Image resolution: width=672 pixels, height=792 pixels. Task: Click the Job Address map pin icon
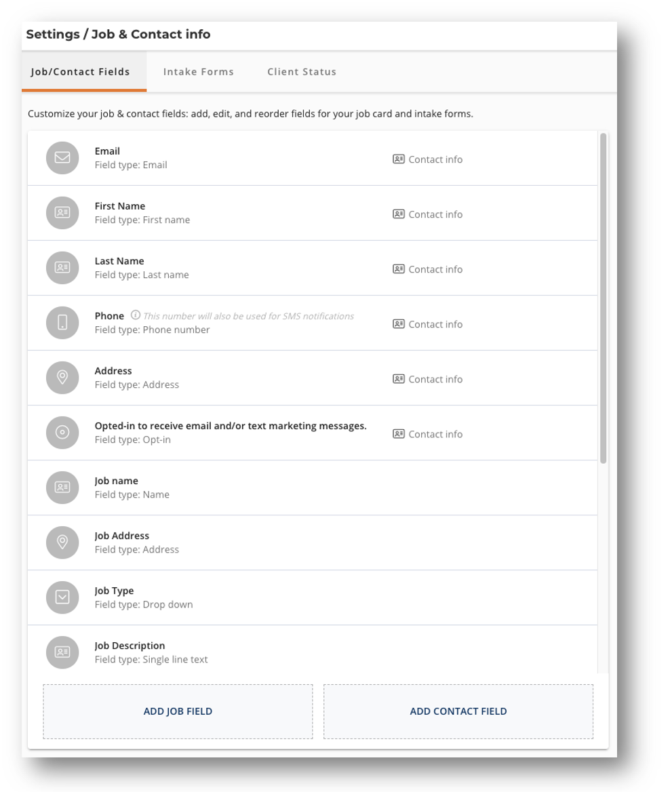(62, 542)
